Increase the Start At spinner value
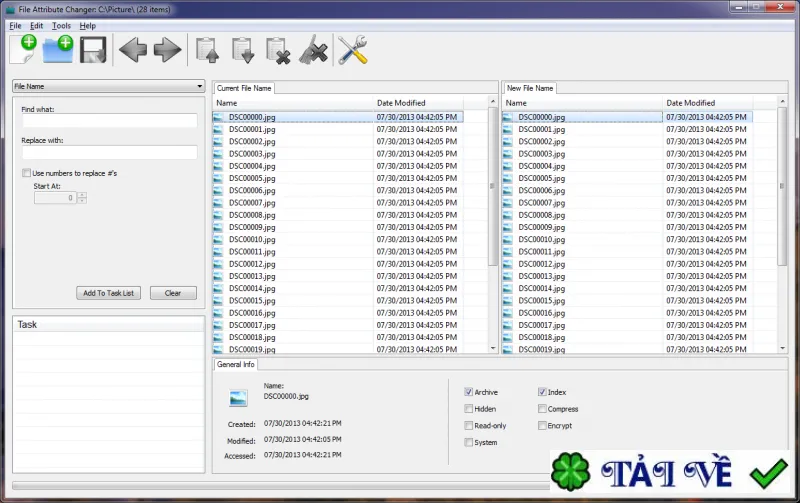This screenshot has height=503, width=800. click(x=82, y=195)
